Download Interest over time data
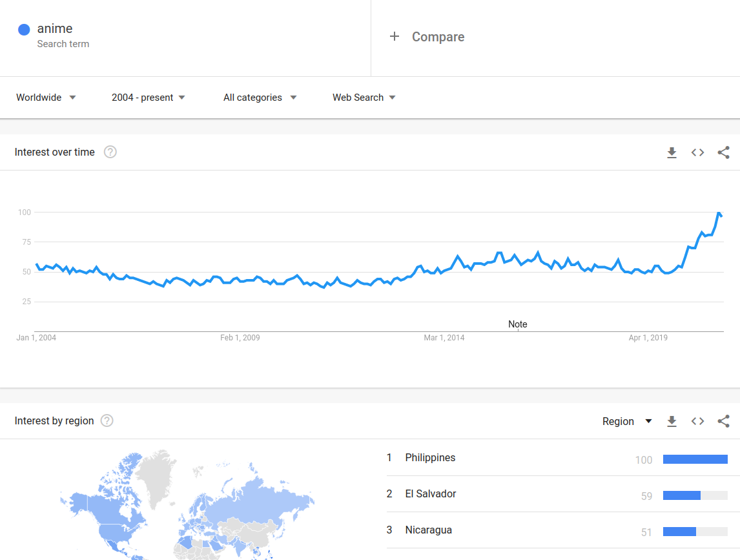This screenshot has height=560, width=740. (x=672, y=152)
